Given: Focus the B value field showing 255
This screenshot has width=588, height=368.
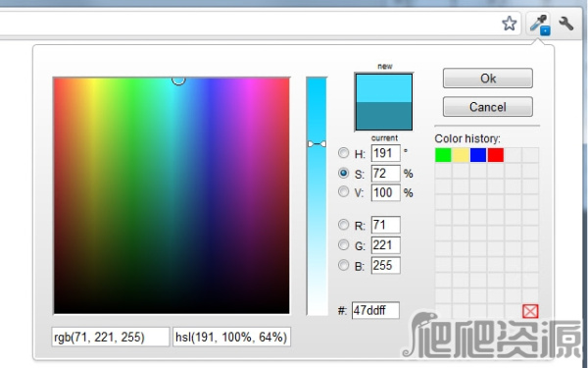Looking at the screenshot, I should tap(385, 266).
